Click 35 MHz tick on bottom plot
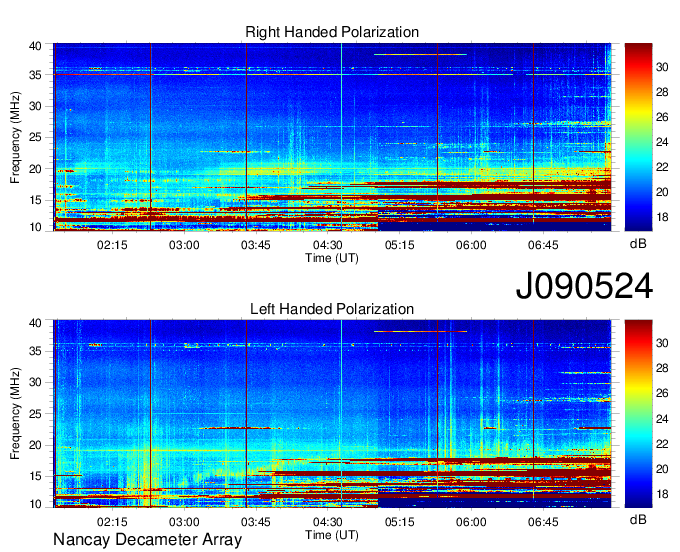The width and height of the screenshot is (680, 552). click(x=35, y=351)
